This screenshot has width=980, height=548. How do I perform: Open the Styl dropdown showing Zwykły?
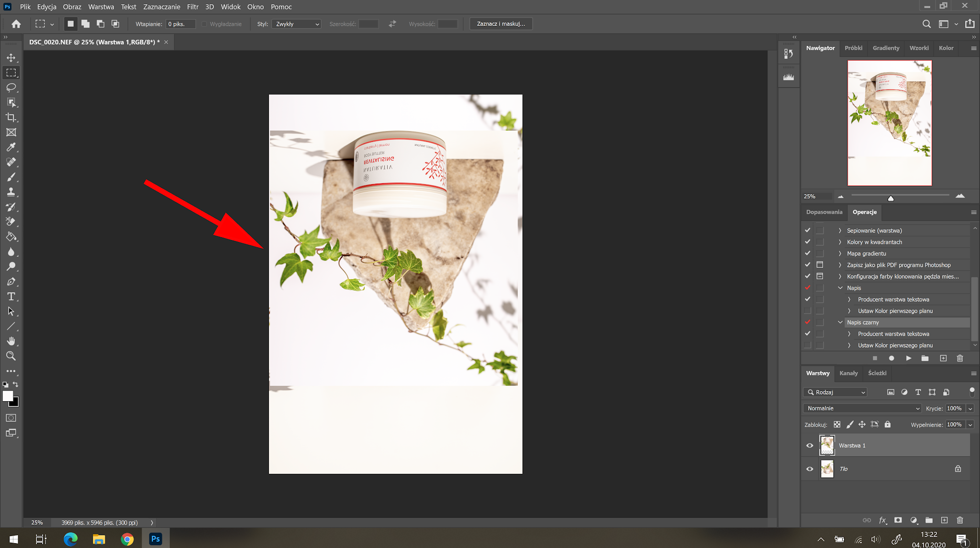(296, 24)
